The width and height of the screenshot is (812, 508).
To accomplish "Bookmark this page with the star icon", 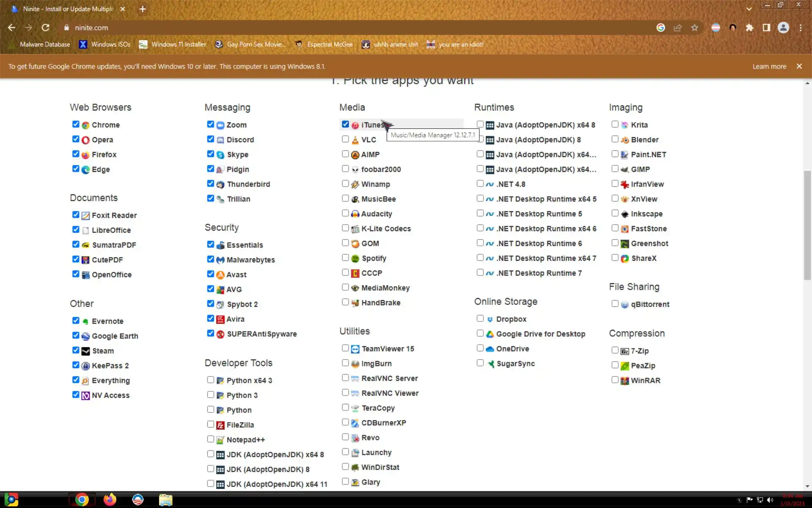I will click(x=694, y=28).
